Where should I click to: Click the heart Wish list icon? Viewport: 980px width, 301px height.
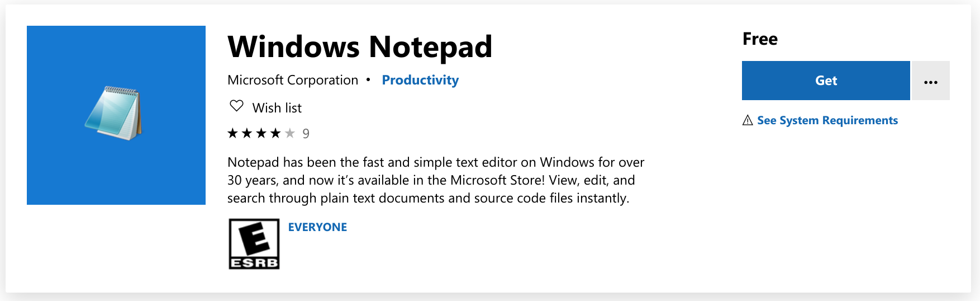click(x=237, y=106)
